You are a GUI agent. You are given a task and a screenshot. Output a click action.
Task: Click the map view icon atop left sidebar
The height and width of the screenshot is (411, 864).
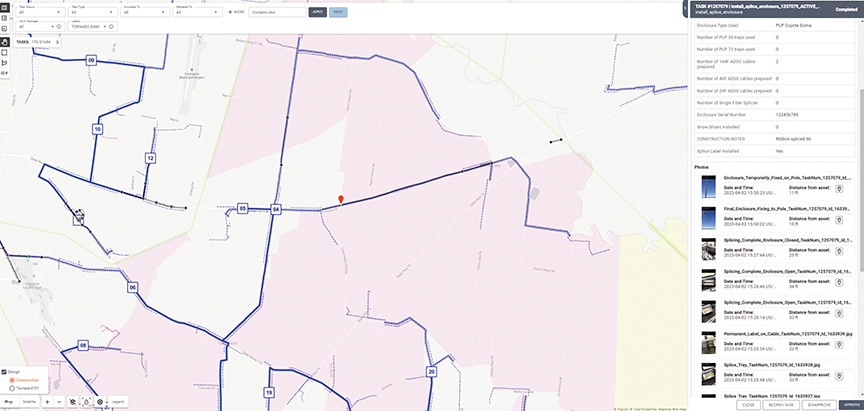tap(4, 5)
